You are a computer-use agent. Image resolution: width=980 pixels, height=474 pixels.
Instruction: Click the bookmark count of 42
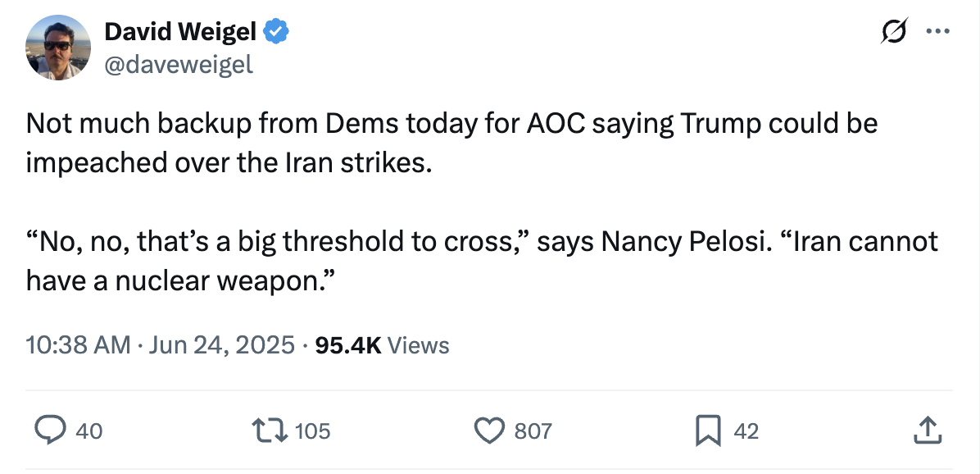click(x=746, y=431)
